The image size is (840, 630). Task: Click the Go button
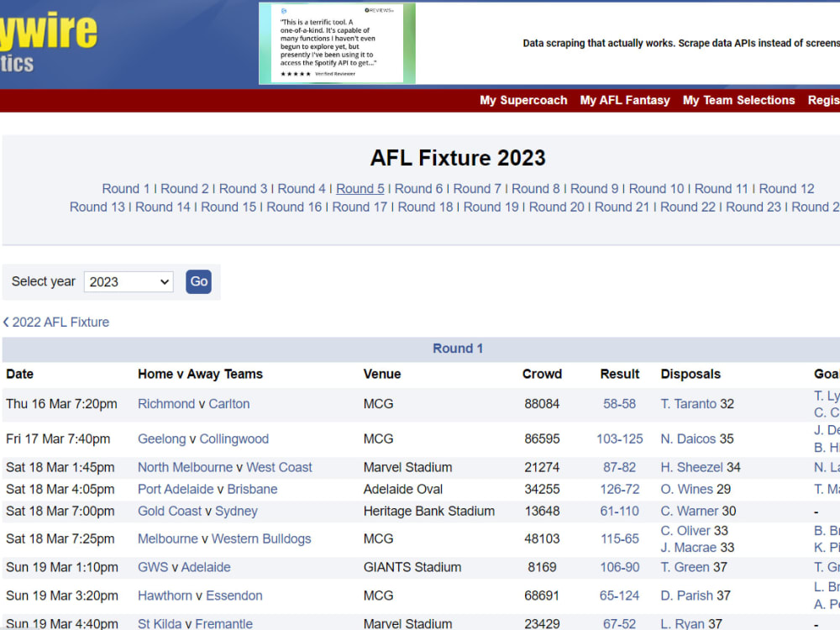[199, 281]
